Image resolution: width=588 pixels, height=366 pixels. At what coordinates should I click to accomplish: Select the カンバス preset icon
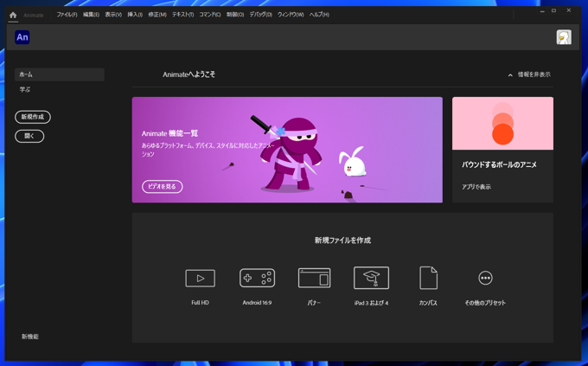(428, 278)
